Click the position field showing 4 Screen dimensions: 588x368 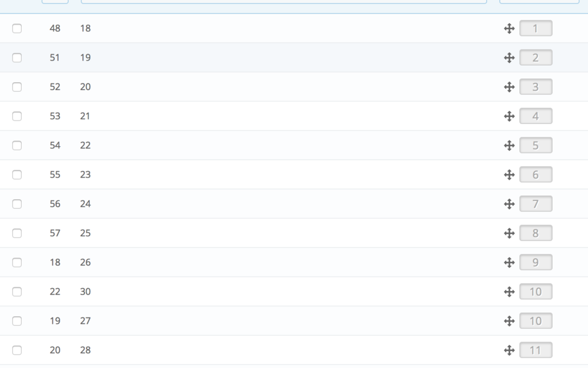(x=536, y=116)
